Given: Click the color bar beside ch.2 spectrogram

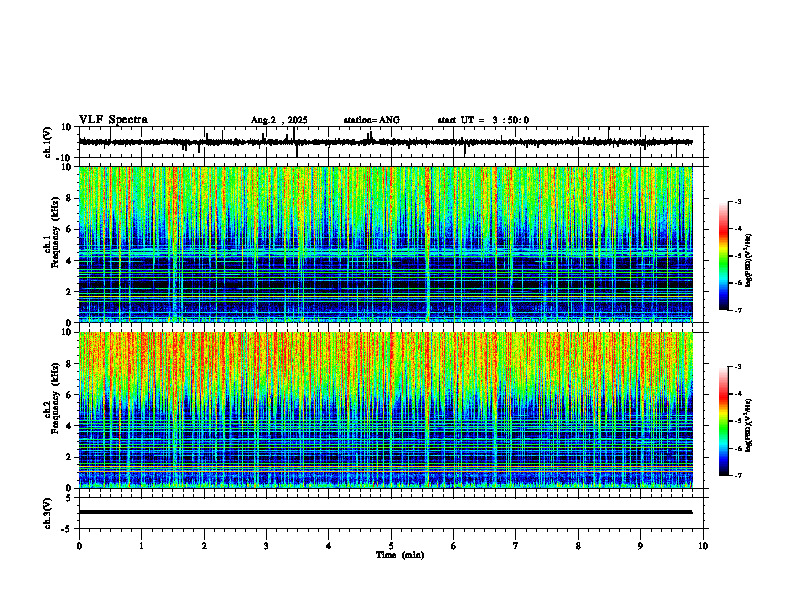Looking at the screenshot, I should (724, 421).
